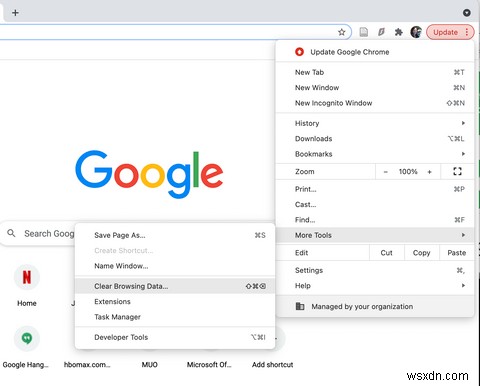The height and width of the screenshot is (386, 480).
Task: Click the MUO shortcut label
Action: click(149, 365)
